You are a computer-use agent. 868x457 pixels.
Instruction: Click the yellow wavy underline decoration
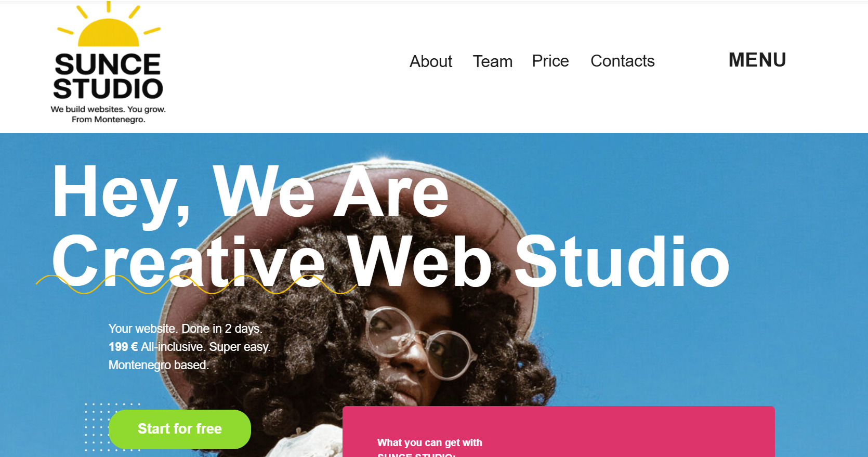(196, 284)
